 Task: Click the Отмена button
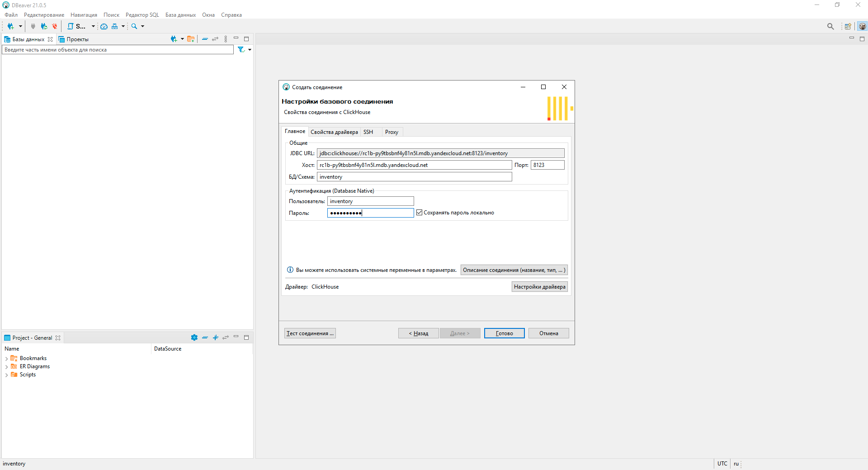pos(549,333)
